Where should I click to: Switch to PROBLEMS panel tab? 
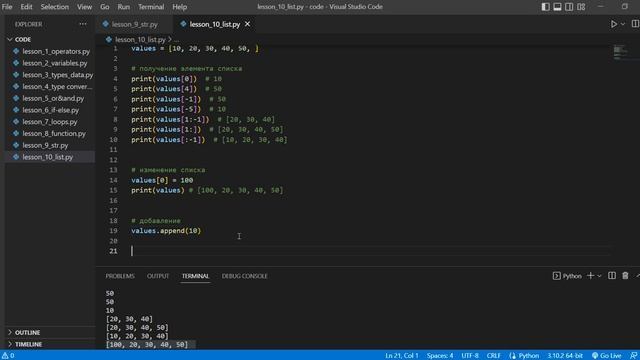tap(120, 276)
